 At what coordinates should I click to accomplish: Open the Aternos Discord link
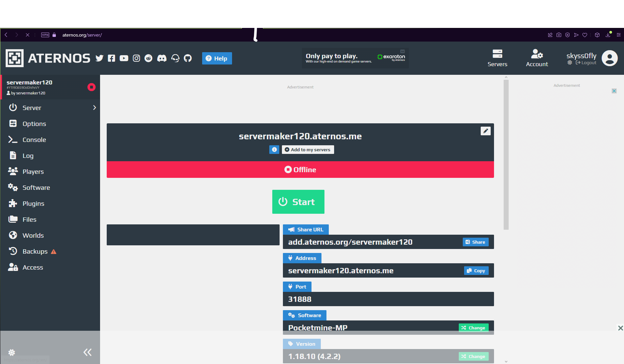[x=162, y=58]
